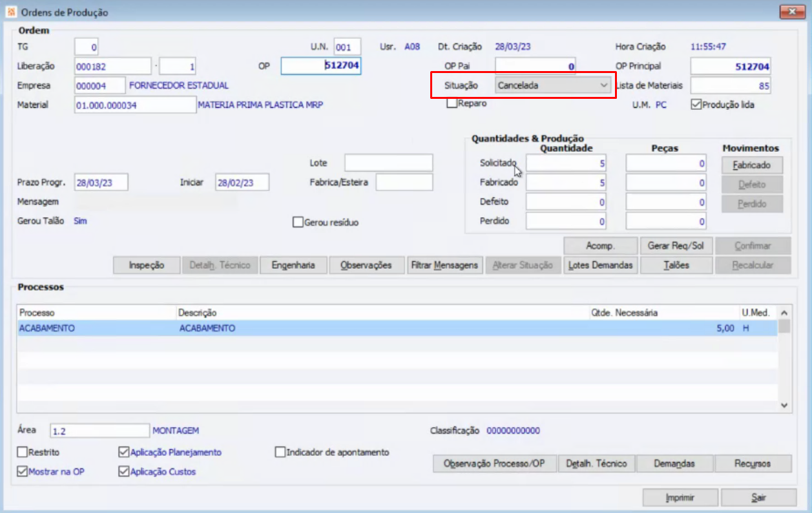The image size is (812, 513).
Task: Open Acomp. button
Action: point(601,246)
